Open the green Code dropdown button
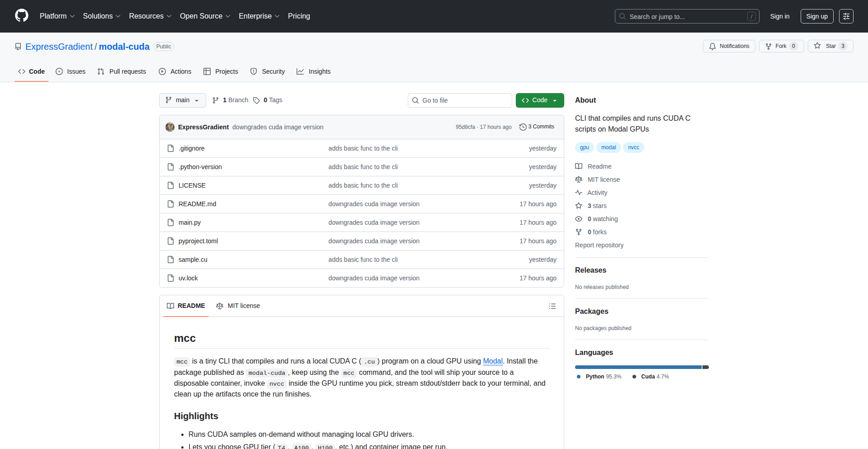Image resolution: width=868 pixels, height=449 pixels. (539, 100)
